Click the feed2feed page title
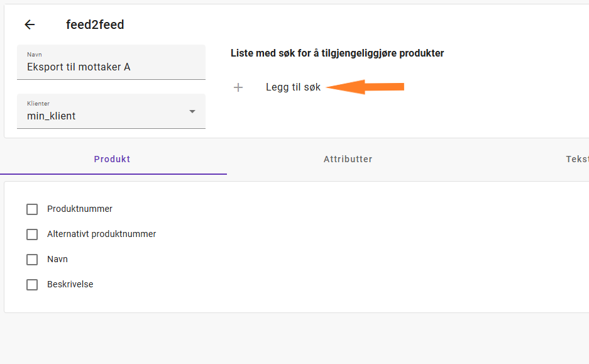The image size is (589, 364). 95,25
